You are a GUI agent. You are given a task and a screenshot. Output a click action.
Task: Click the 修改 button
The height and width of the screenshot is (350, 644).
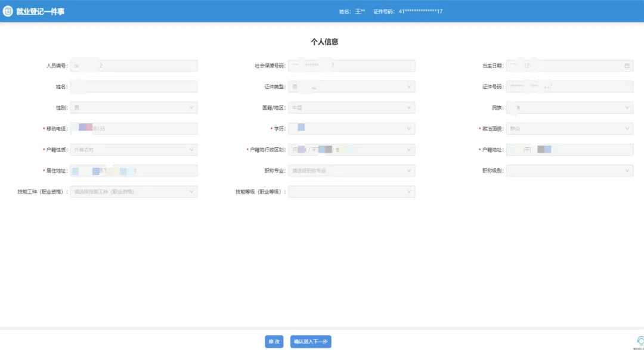click(x=274, y=342)
